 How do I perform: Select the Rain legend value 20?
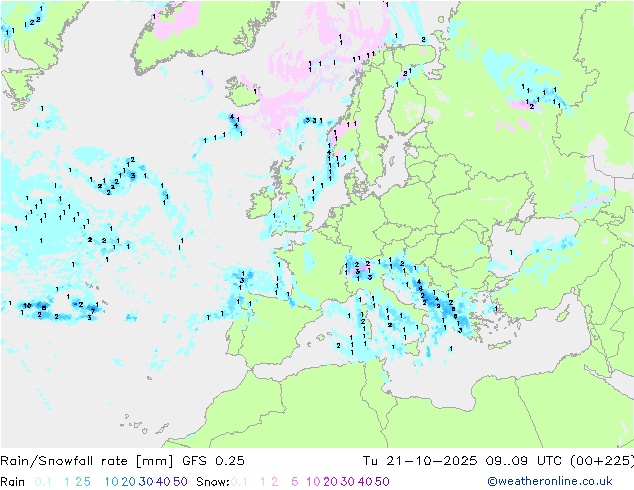(x=129, y=482)
